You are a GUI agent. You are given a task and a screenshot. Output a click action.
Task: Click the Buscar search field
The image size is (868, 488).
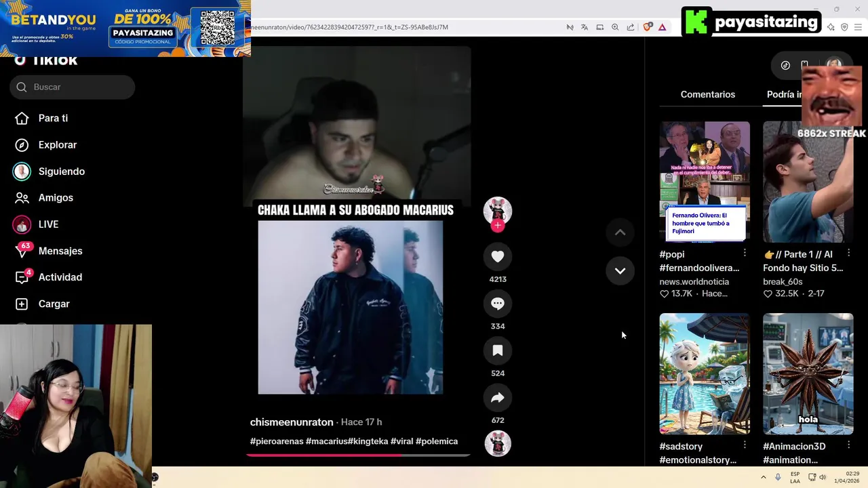point(72,87)
